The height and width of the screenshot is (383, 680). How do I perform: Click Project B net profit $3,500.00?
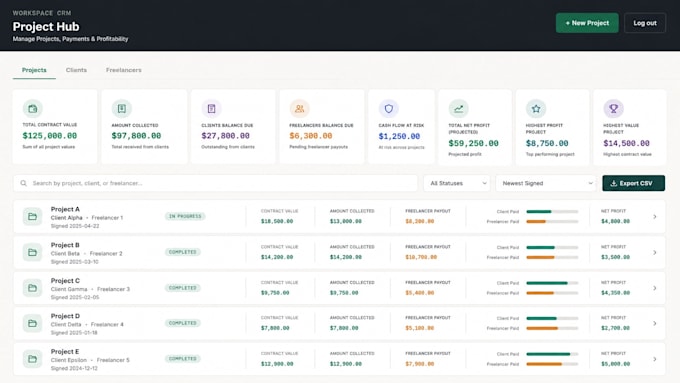click(615, 257)
